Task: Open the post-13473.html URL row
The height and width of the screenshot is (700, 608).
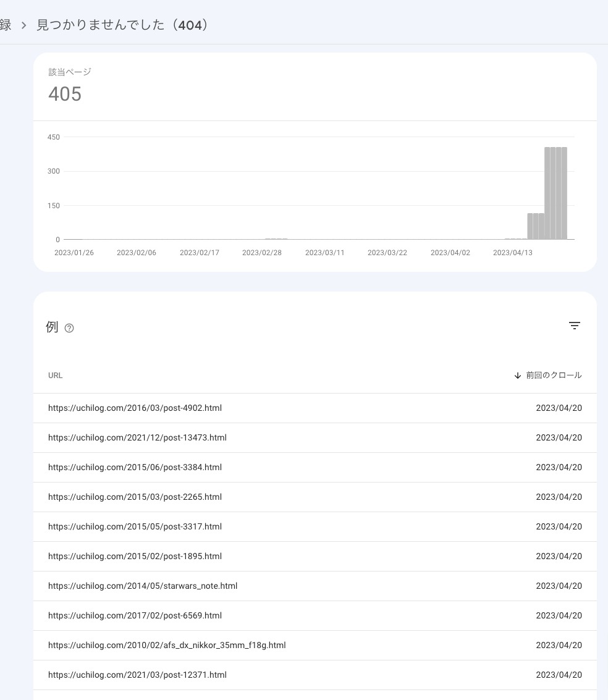Action: 137,437
